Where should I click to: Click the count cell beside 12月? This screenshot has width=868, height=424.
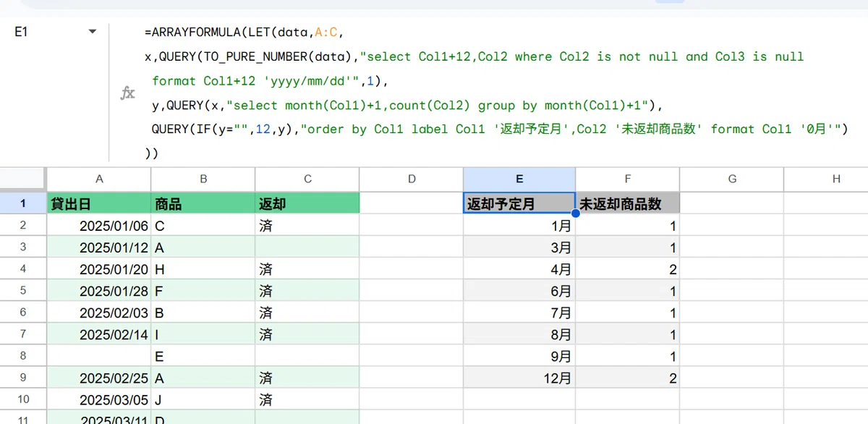pos(628,377)
